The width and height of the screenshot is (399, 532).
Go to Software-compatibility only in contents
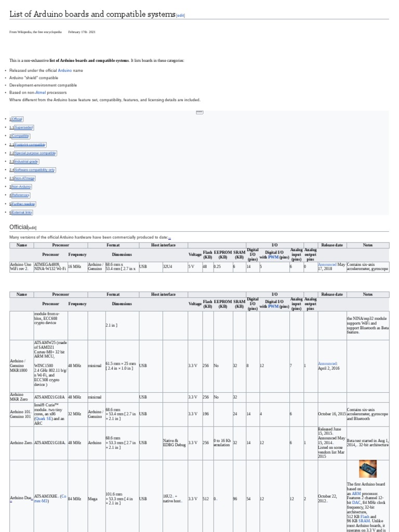[35, 170]
